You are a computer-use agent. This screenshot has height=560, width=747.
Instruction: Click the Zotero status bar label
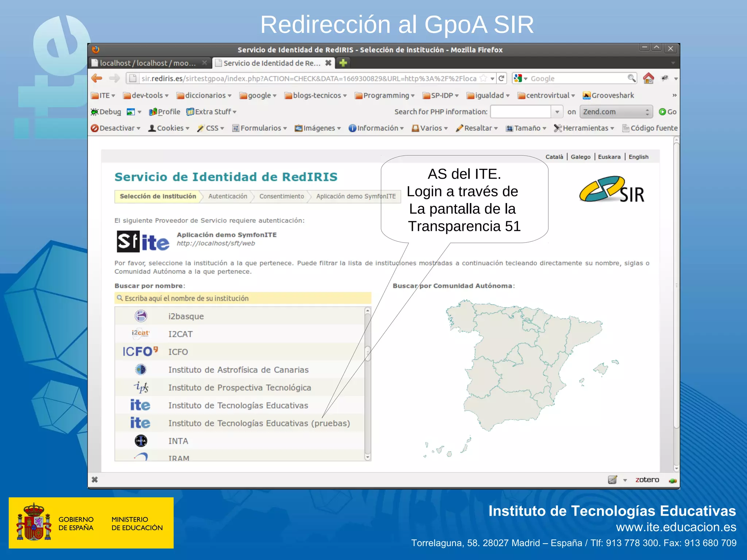pos(647,480)
